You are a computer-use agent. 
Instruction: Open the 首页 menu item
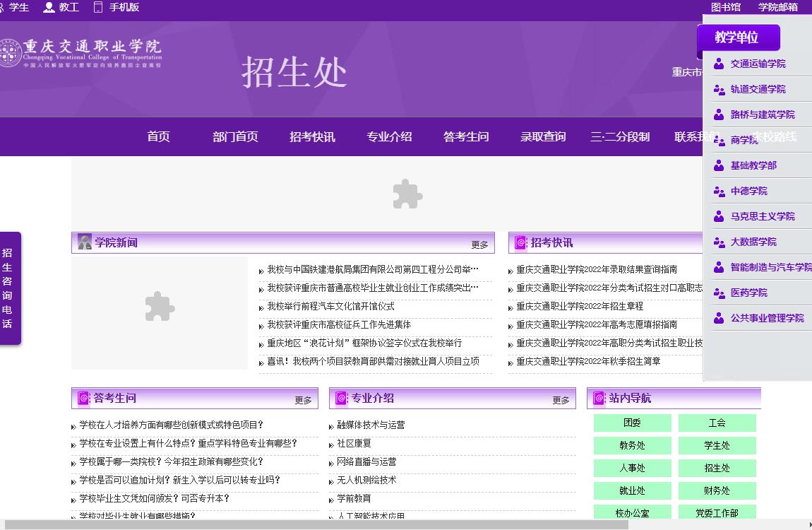tap(158, 136)
